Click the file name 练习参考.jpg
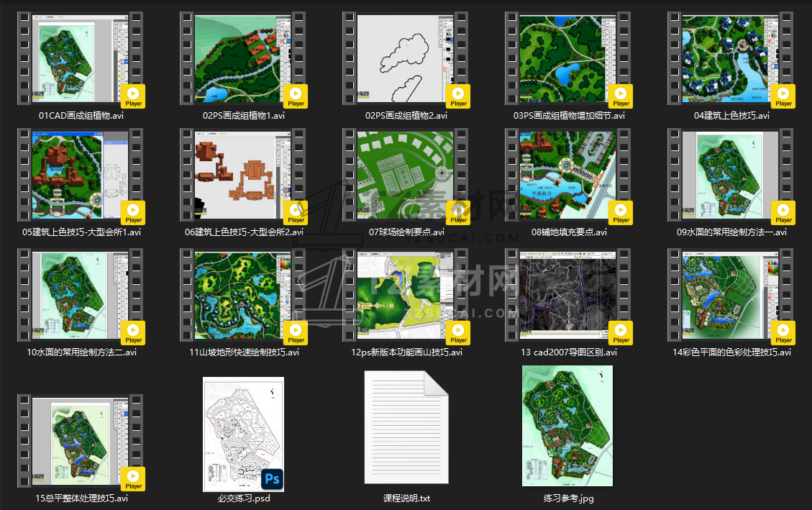Image resolution: width=812 pixels, height=510 pixels. click(x=569, y=498)
